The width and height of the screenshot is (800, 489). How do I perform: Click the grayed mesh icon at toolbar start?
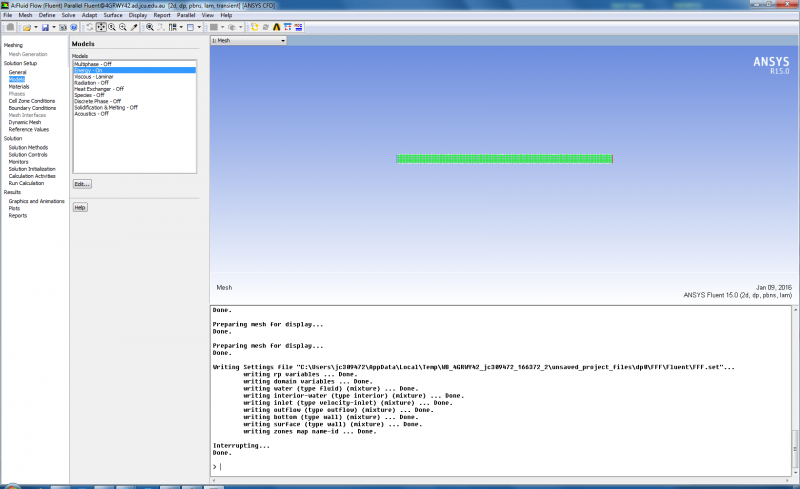[10, 27]
